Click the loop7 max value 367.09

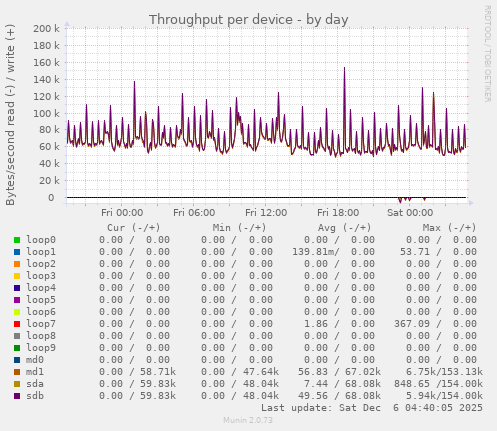[x=412, y=324]
